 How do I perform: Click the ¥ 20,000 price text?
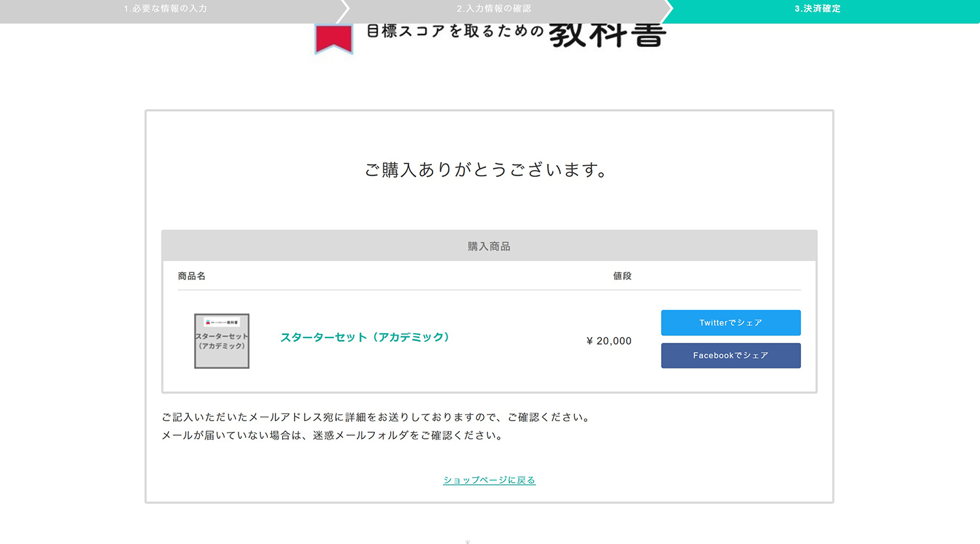(608, 341)
